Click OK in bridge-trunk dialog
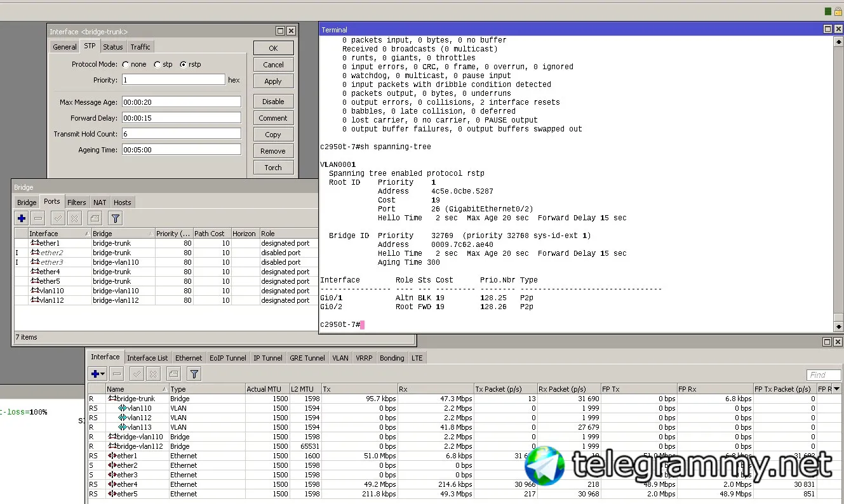The image size is (844, 504). [x=273, y=48]
